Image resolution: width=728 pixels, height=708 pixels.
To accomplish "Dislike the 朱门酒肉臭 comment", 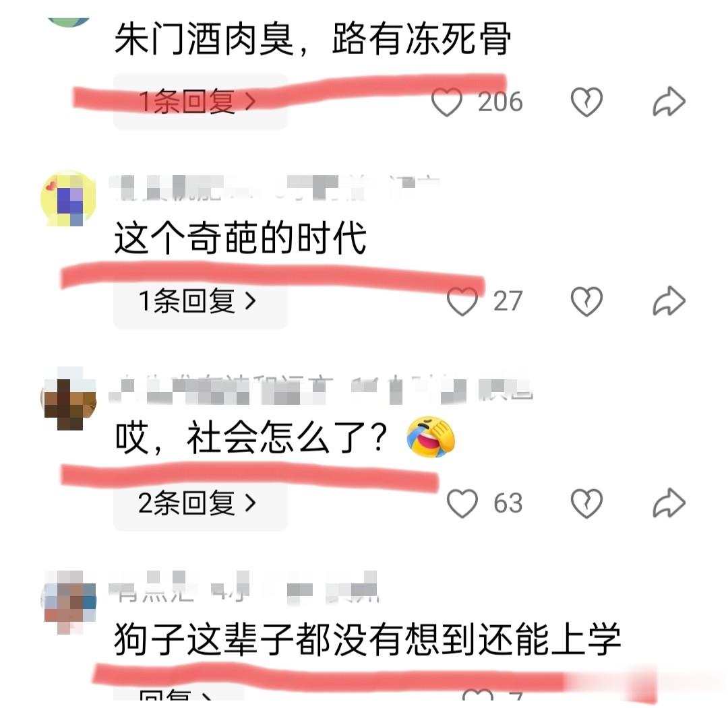I will [x=586, y=102].
